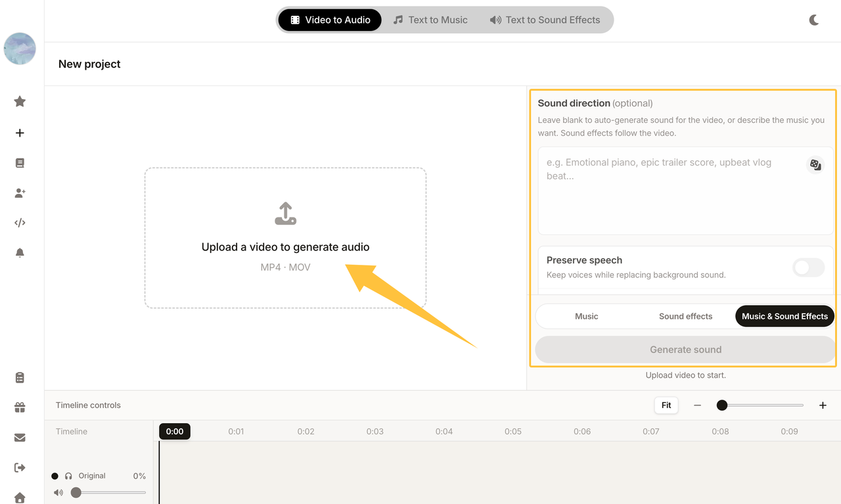841x504 pixels.
Task: Click the Fit timeline button
Action: [666, 405]
